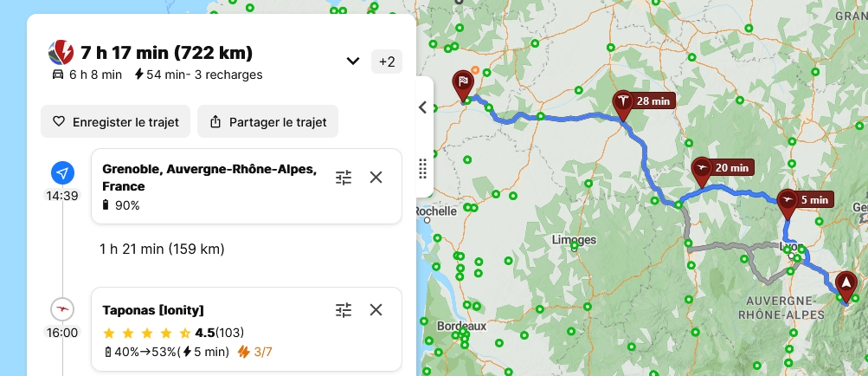Image resolution: width=868 pixels, height=376 pixels.
Task: Open settings for the Grenoble waypoint
Action: point(344,178)
